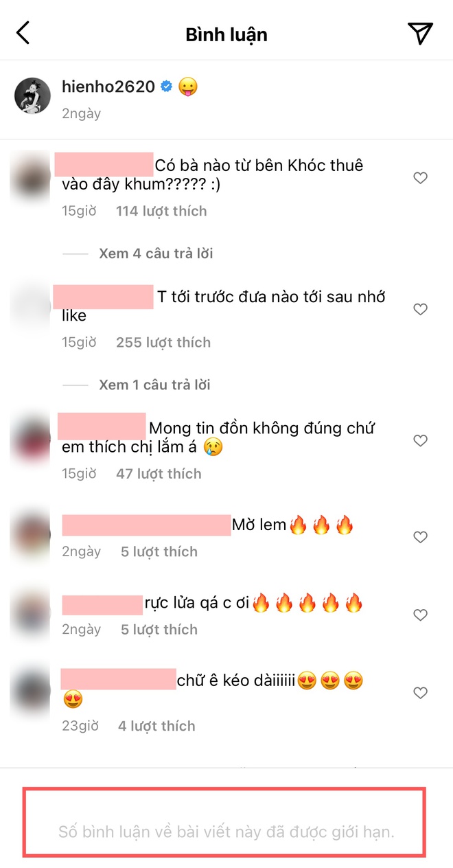Like the 'Khóc thuê' comment heart

point(420,179)
